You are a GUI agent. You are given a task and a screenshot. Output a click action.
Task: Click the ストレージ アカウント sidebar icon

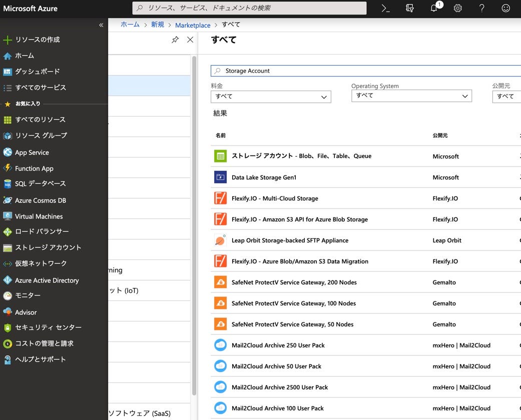[8, 247]
